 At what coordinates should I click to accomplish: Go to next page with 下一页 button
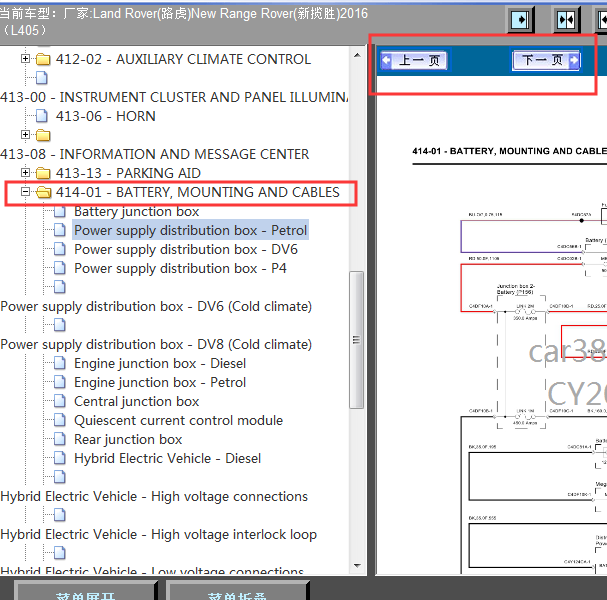pyautogui.click(x=546, y=60)
